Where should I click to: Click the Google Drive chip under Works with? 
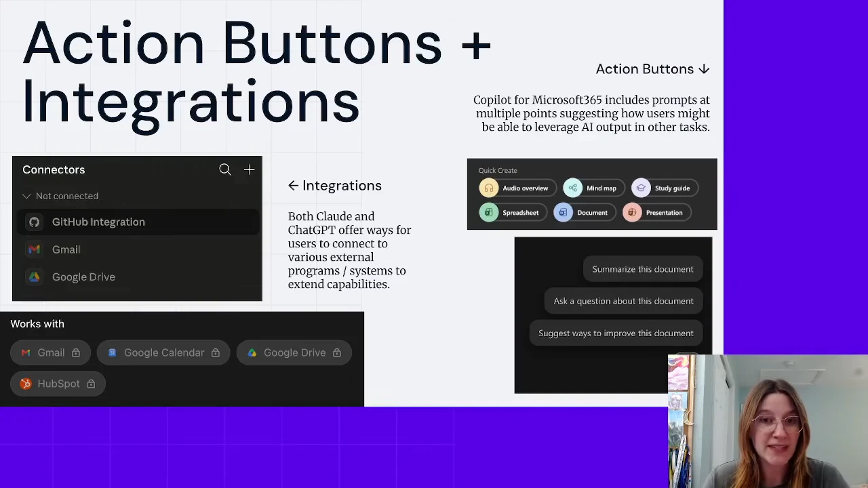[x=294, y=352]
